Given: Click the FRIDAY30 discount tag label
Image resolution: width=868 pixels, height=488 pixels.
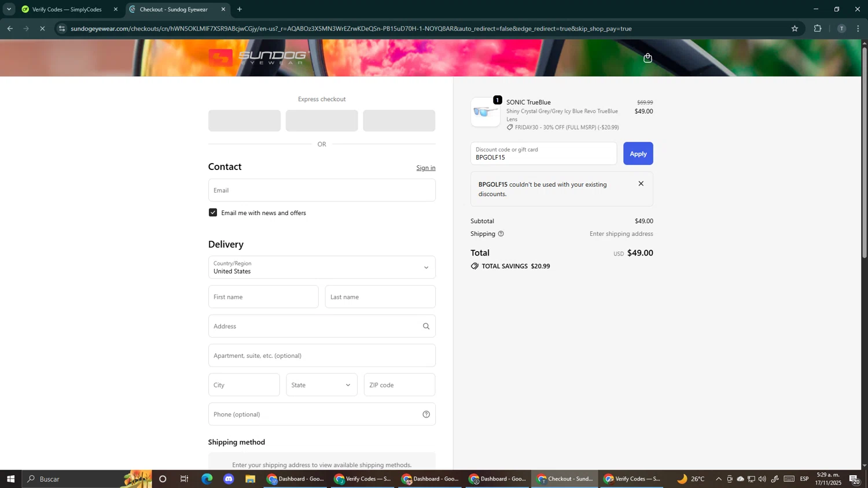Looking at the screenshot, I should coord(562,127).
